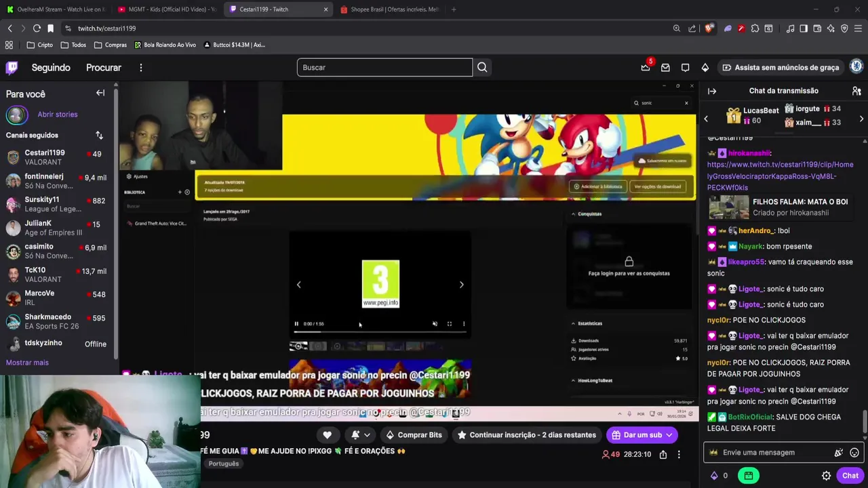
Task: Open the Brave main hamburger menu
Action: [858, 28]
